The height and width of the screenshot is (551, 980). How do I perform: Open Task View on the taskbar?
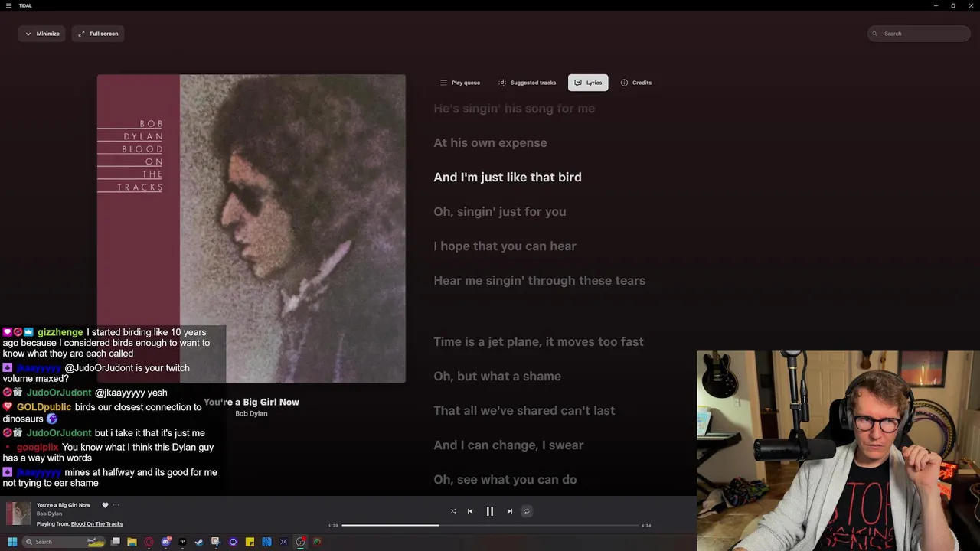click(116, 542)
